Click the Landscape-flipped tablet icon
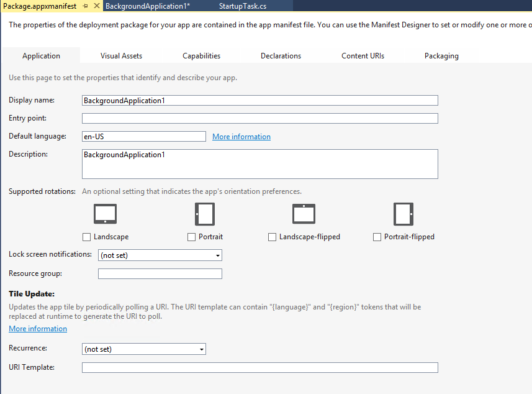This screenshot has height=394, width=532. coord(304,214)
